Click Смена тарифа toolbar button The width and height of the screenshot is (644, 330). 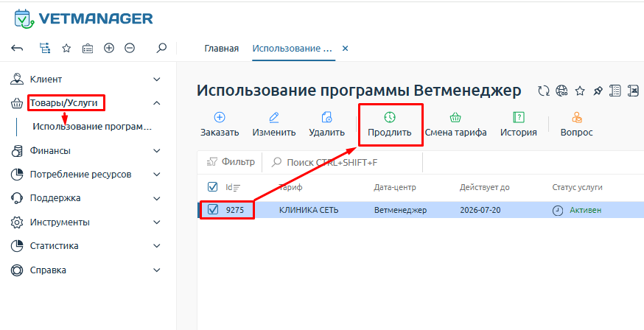pos(455,124)
